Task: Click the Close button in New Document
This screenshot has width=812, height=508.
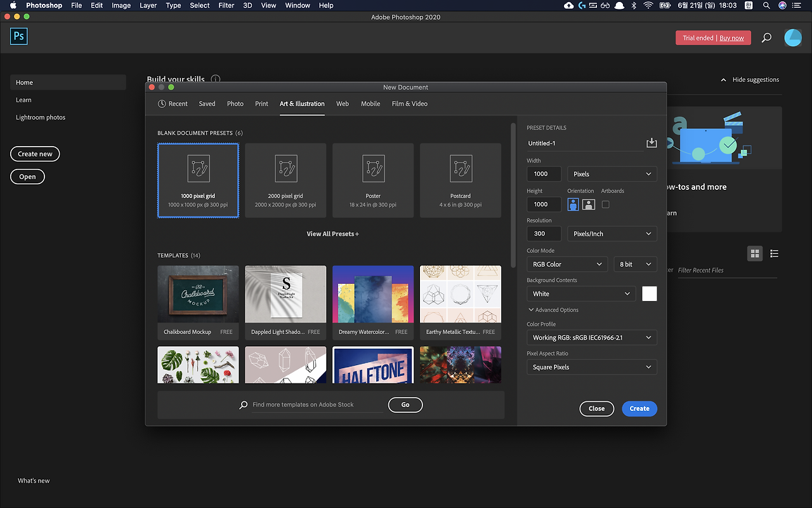Action: click(x=597, y=408)
